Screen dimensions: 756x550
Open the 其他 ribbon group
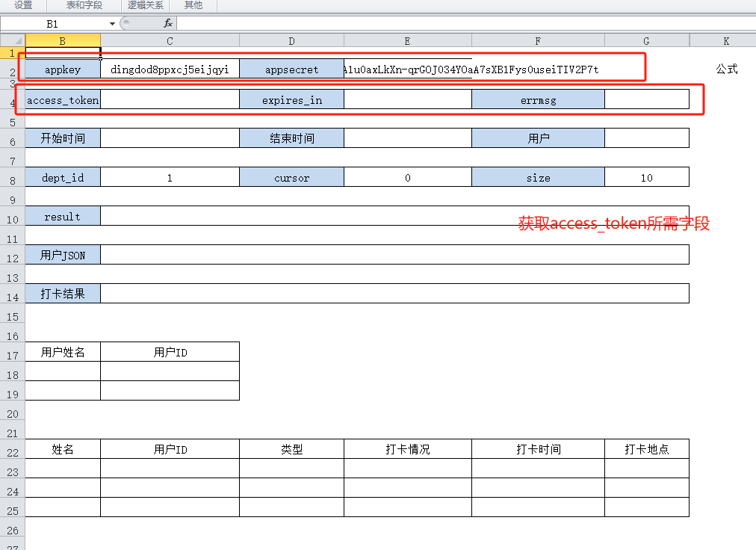(193, 5)
